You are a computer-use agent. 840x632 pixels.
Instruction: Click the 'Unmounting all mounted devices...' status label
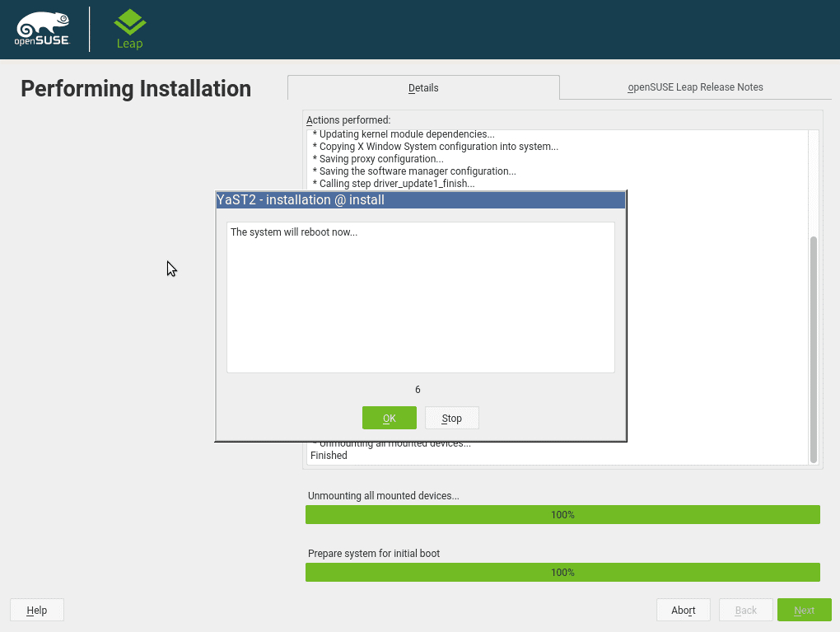[x=383, y=496]
